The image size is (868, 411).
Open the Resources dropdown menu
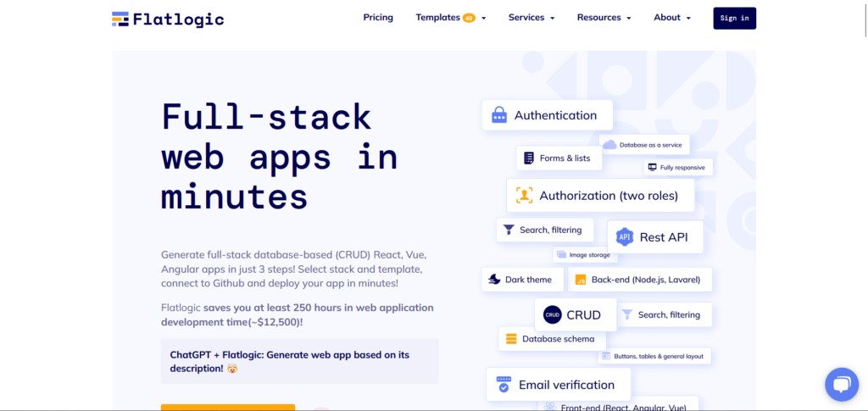tap(604, 18)
